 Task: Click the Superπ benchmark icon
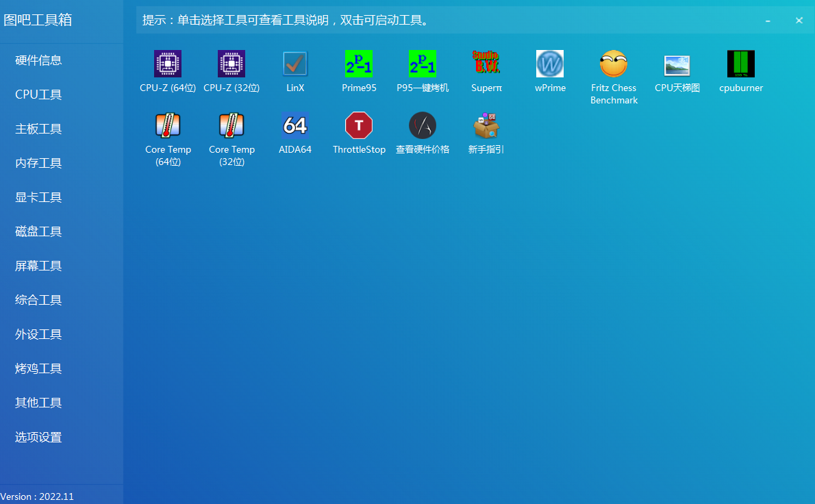pyautogui.click(x=486, y=63)
